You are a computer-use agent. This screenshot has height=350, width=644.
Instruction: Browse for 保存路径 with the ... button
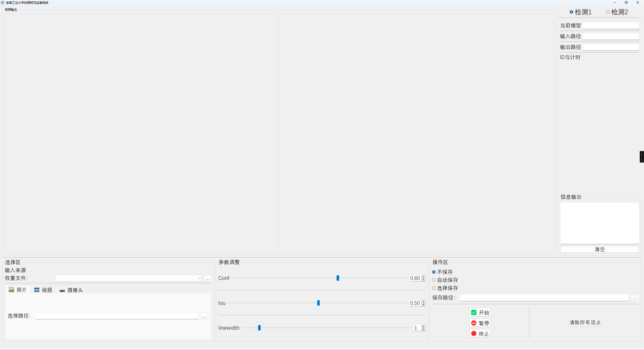tap(635, 298)
